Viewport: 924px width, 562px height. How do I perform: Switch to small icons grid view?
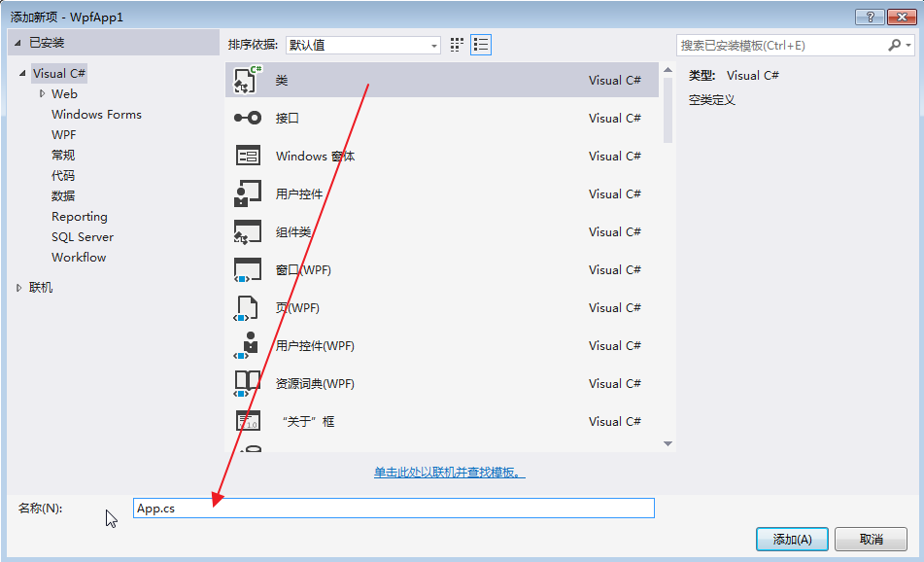pos(458,45)
